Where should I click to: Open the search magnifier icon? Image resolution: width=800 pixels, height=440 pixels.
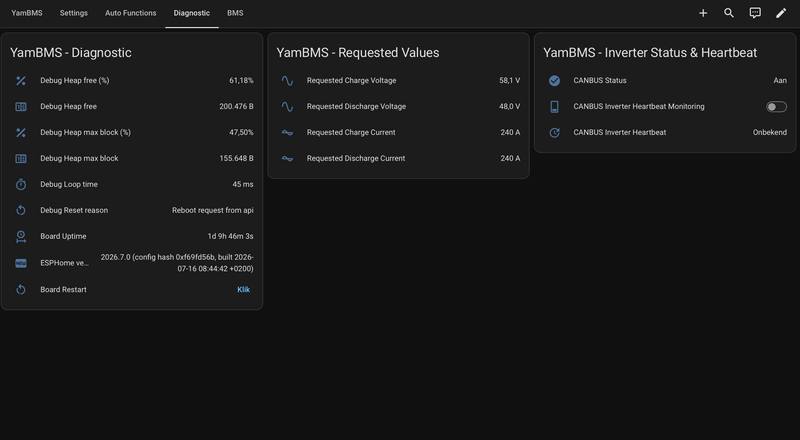[729, 13]
